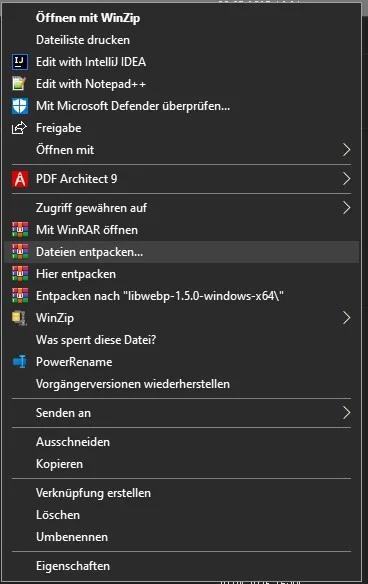The width and height of the screenshot is (368, 584).
Task: Select Dateien entpacken... entry
Action: click(x=182, y=252)
